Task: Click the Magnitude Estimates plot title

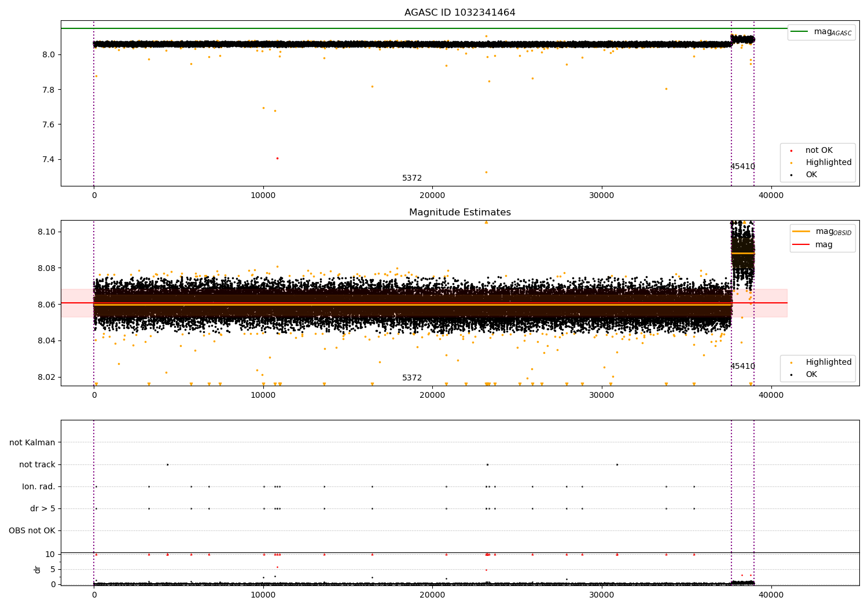Action: pyautogui.click(x=459, y=213)
